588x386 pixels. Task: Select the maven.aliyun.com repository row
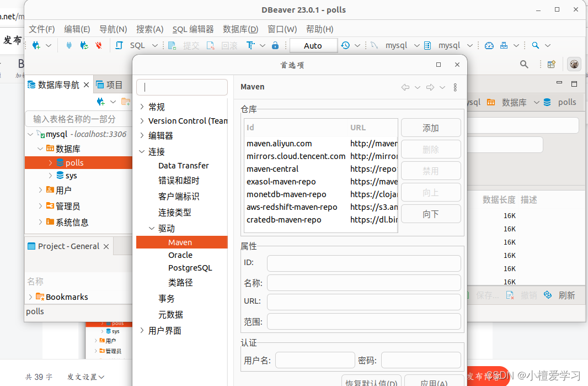coord(321,144)
